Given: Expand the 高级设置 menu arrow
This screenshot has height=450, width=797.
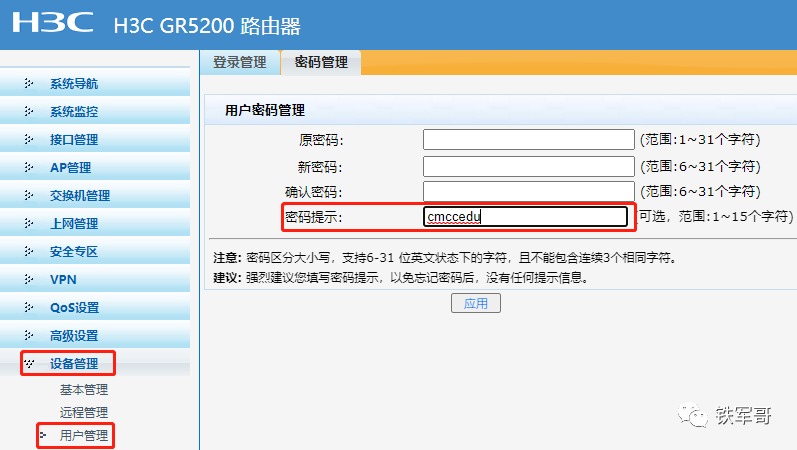Looking at the screenshot, I should (28, 335).
